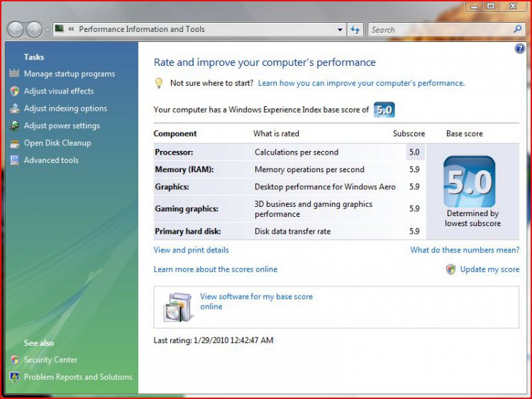Select the Memory (RAM) row label
The image size is (532, 399).
(x=184, y=169)
